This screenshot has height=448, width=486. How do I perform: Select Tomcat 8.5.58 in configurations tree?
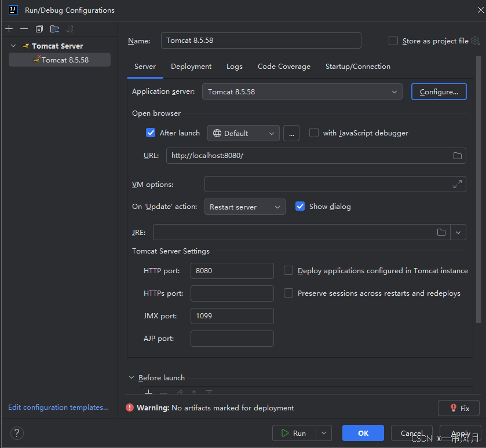(x=60, y=60)
